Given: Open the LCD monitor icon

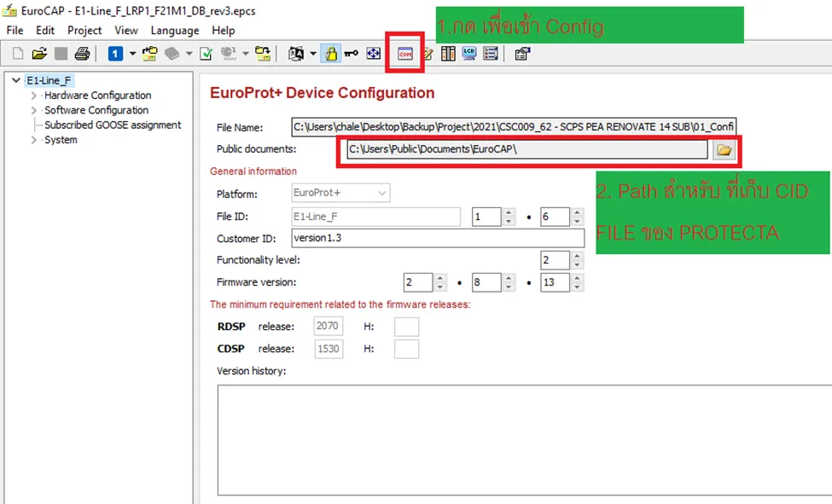Looking at the screenshot, I should (x=469, y=54).
